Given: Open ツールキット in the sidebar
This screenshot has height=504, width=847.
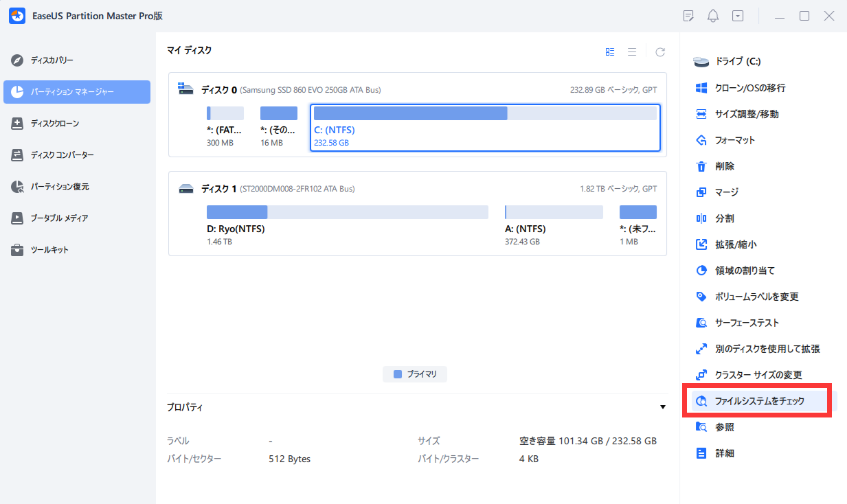Looking at the screenshot, I should (49, 250).
